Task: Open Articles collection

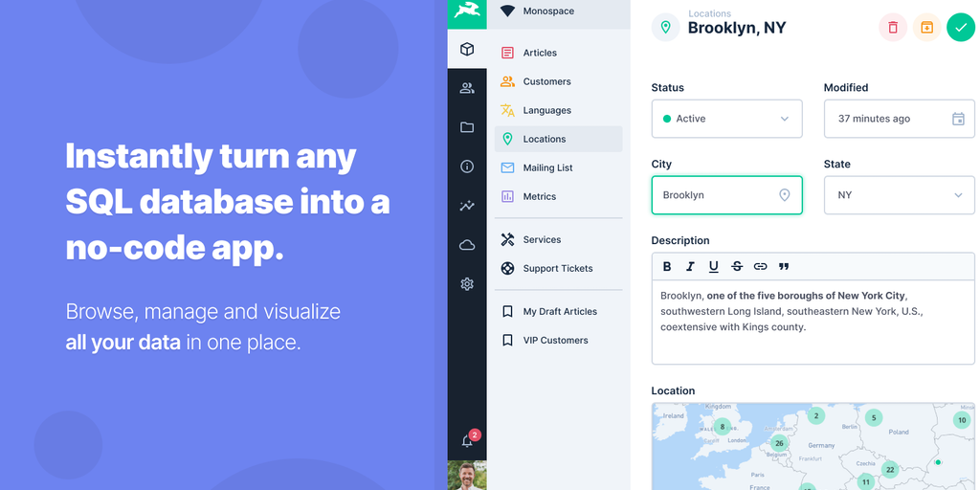Action: point(558,54)
